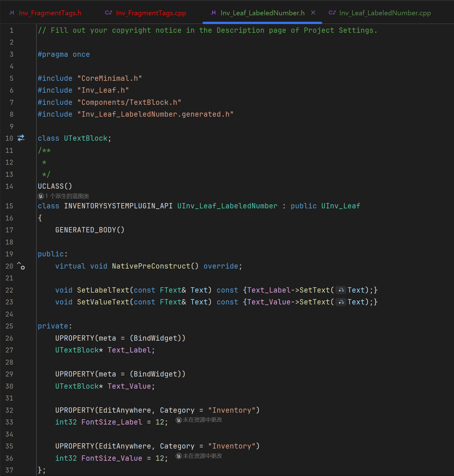Click Unreal icon beside FontSize_Value hint
The image size is (454, 476).
179,456
